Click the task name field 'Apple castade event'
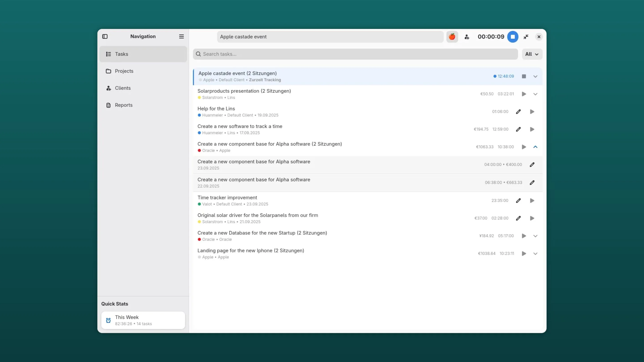Image resolution: width=644 pixels, height=362 pixels. [x=330, y=37]
